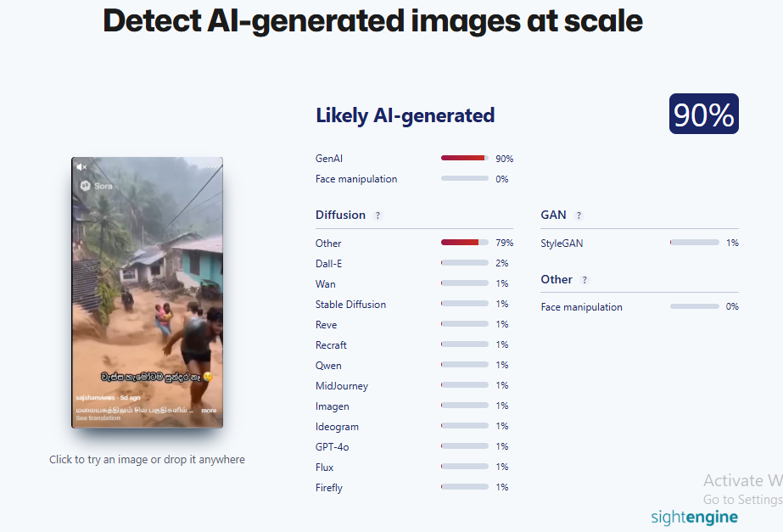
Task: Click the 'Likely AI-generated' heading
Action: click(405, 115)
